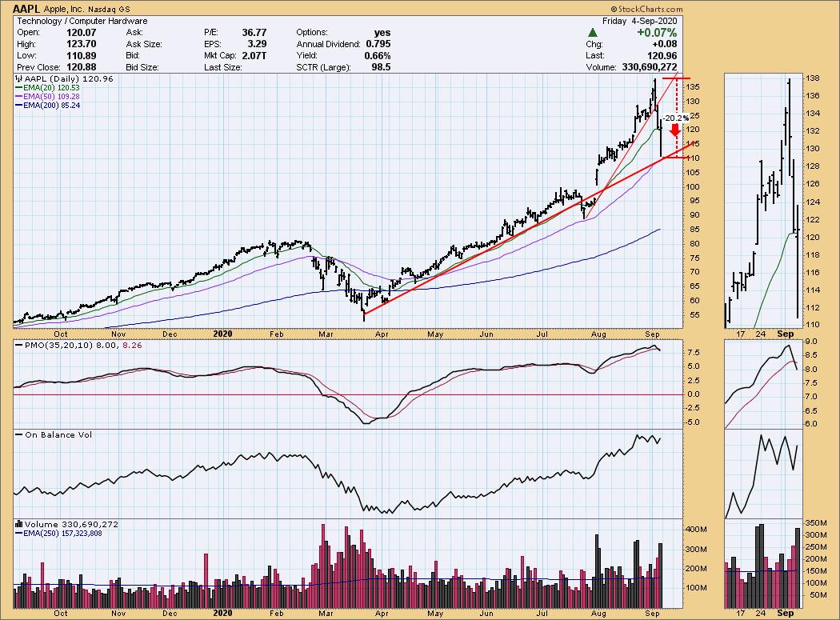This screenshot has width=840, height=620.
Task: Click the 400M volume axis label
Action: click(x=697, y=530)
